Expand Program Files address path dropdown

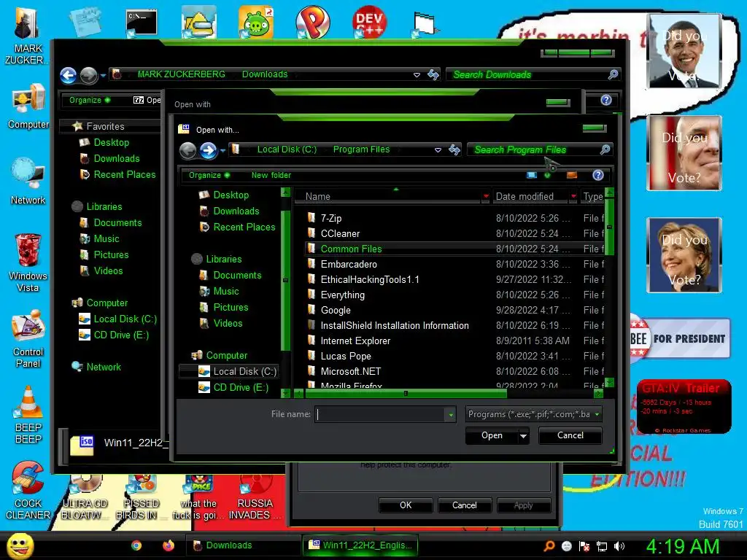(438, 150)
